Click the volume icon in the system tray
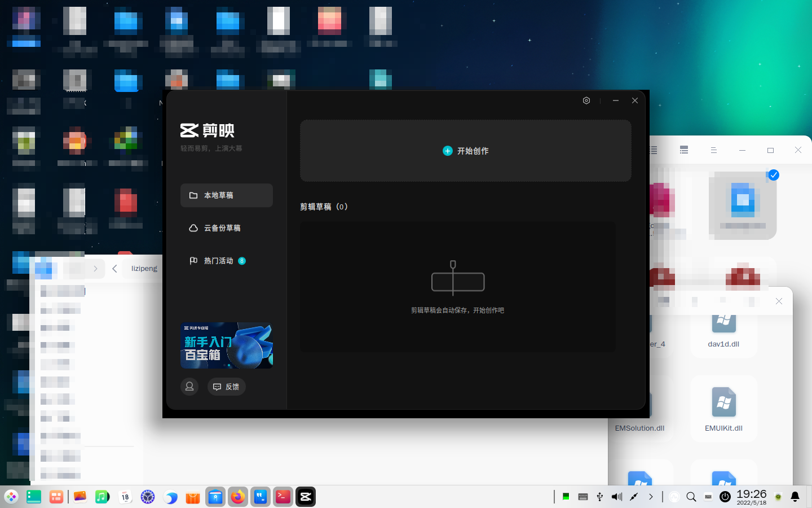The width and height of the screenshot is (812, 508). [x=616, y=497]
